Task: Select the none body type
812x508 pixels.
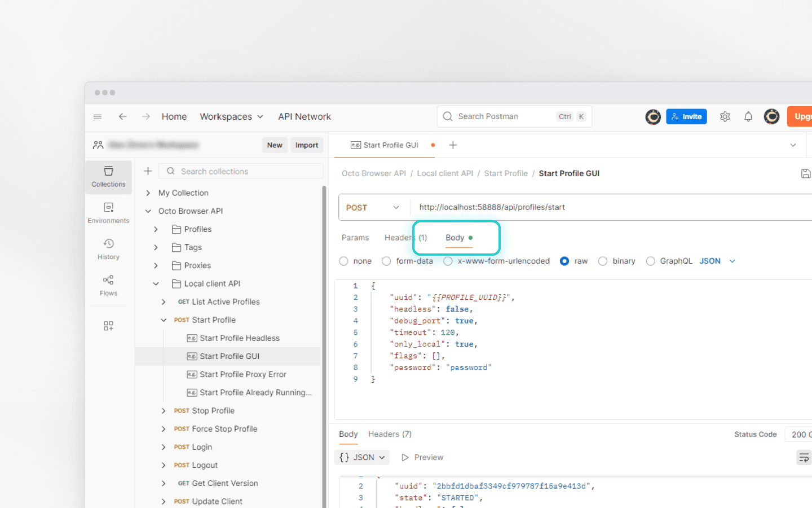Action: click(343, 261)
